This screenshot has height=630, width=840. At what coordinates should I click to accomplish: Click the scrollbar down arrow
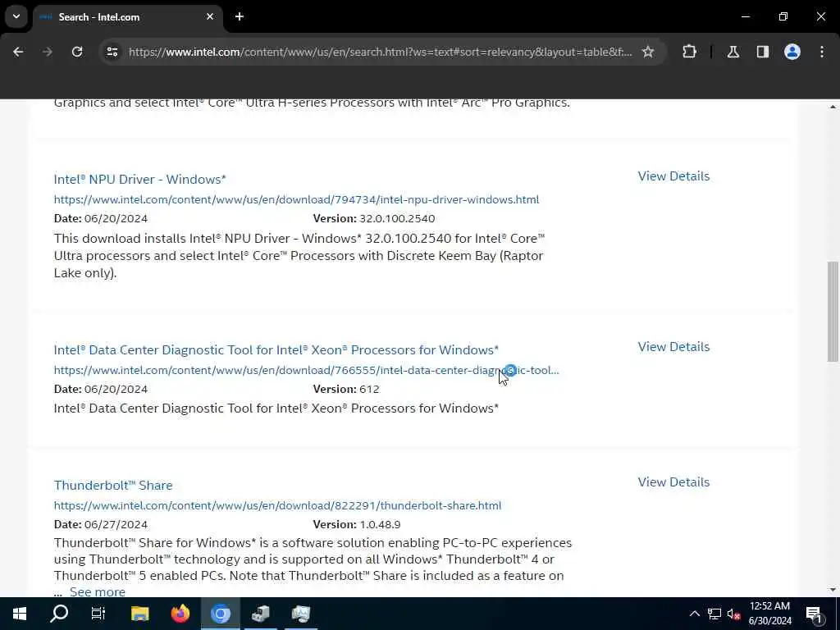click(833, 590)
